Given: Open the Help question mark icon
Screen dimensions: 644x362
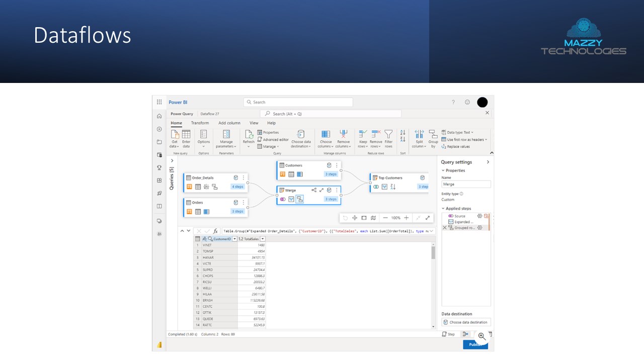Looking at the screenshot, I should click(453, 102).
